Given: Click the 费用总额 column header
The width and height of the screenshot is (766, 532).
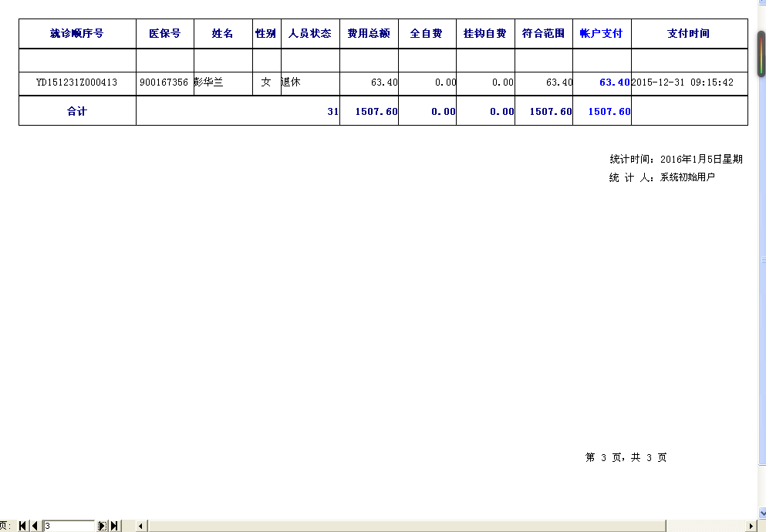Looking at the screenshot, I should [x=369, y=34].
